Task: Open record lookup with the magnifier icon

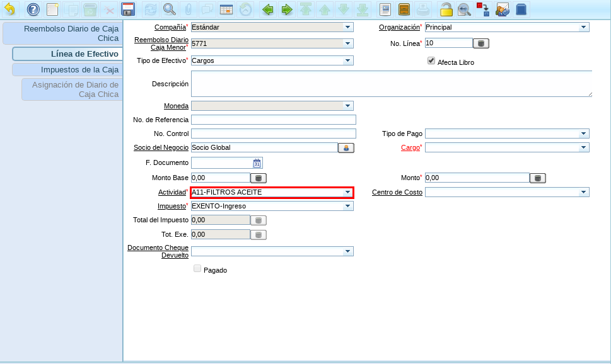Action: pos(169,9)
